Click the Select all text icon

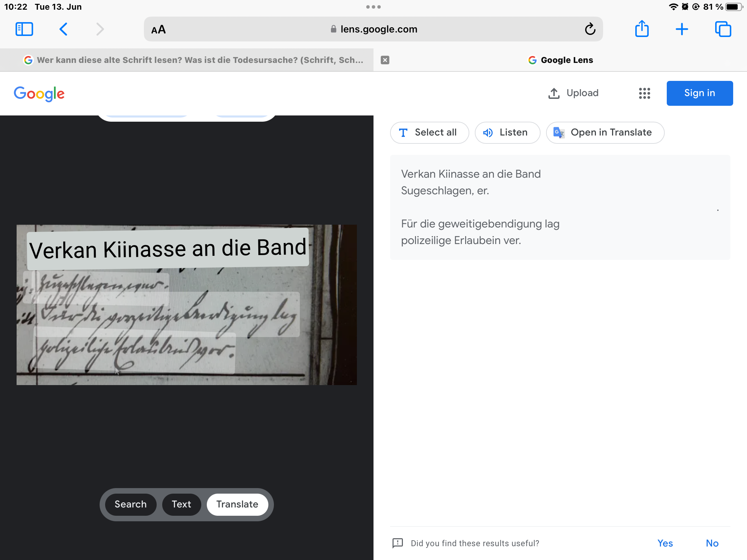tap(403, 132)
